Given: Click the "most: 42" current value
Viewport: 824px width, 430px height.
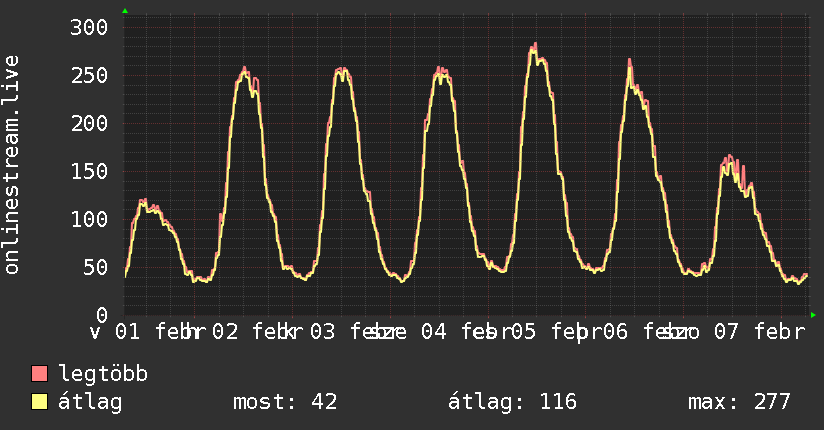Looking at the screenshot, I should (x=284, y=402).
